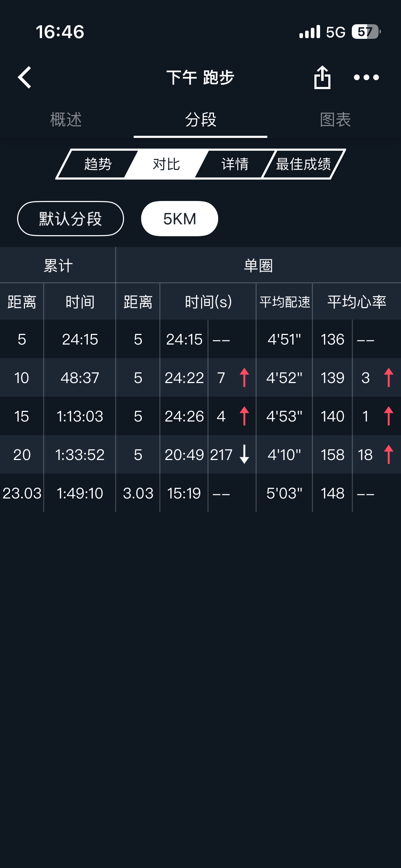This screenshot has width=401, height=868.
Task: Switch to the 图表 tab
Action: coord(335,120)
